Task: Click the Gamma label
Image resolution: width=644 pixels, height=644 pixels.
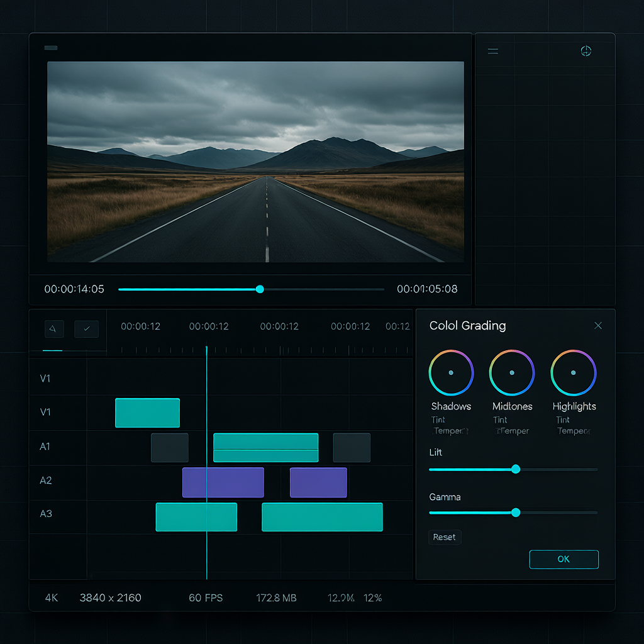Action: [x=445, y=497]
